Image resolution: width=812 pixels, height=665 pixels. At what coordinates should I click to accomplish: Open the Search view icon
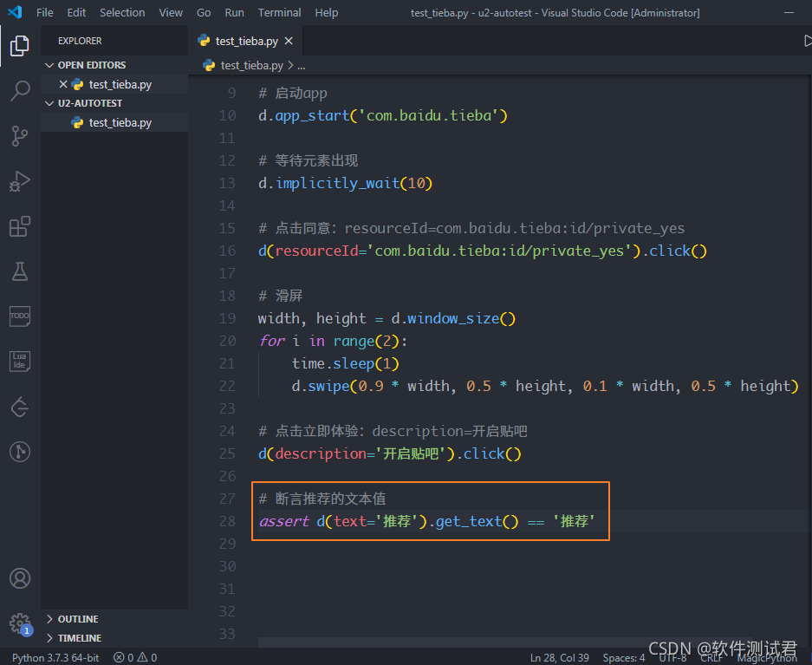coord(20,91)
